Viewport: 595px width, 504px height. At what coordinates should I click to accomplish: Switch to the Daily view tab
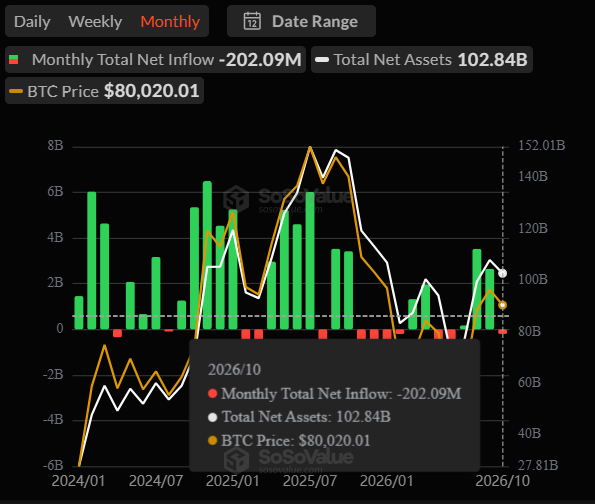tap(32, 22)
